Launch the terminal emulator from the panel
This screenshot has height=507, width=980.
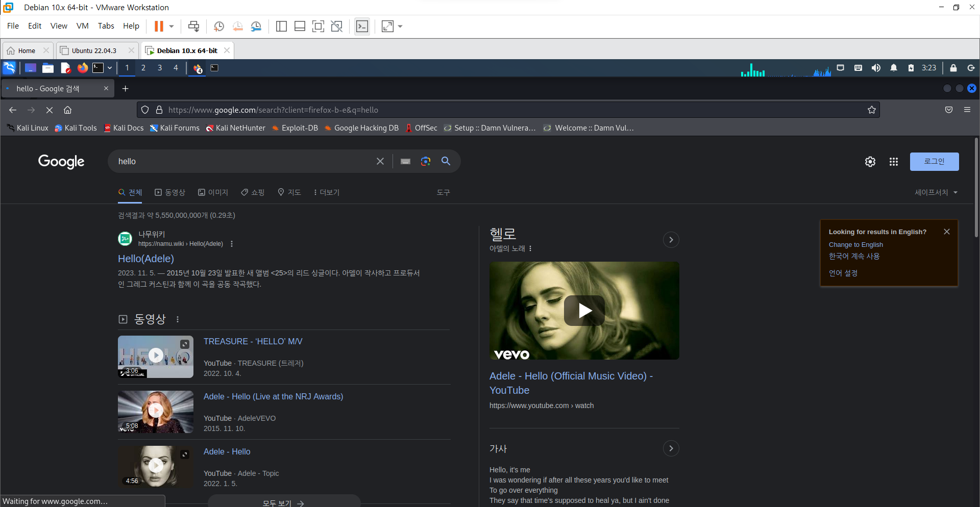[98, 68]
